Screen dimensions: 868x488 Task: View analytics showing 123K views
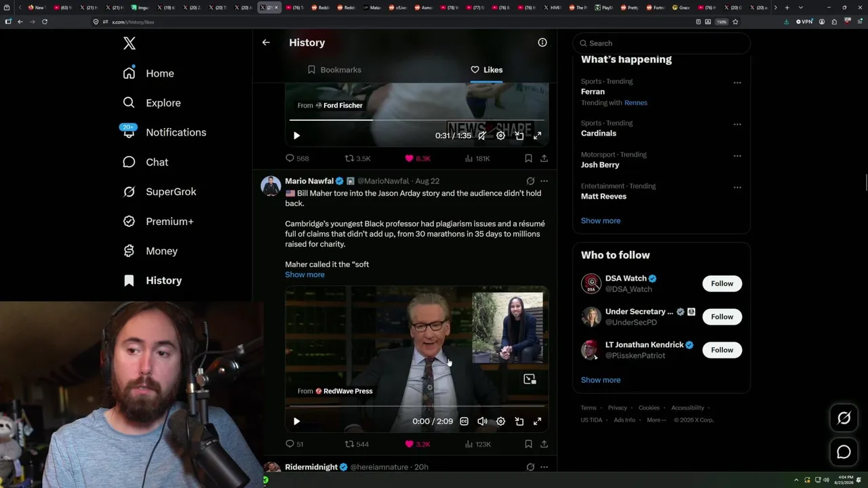point(477,445)
